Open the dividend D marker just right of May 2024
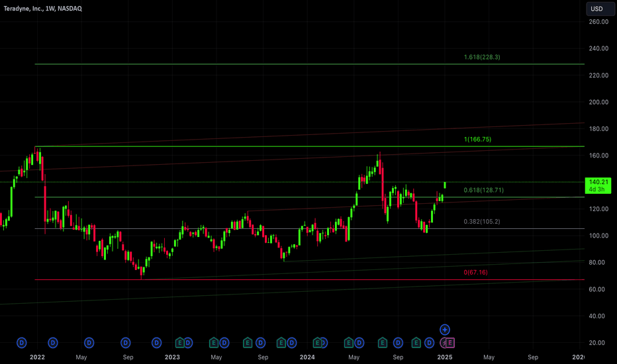617x364 pixels. 359,343
